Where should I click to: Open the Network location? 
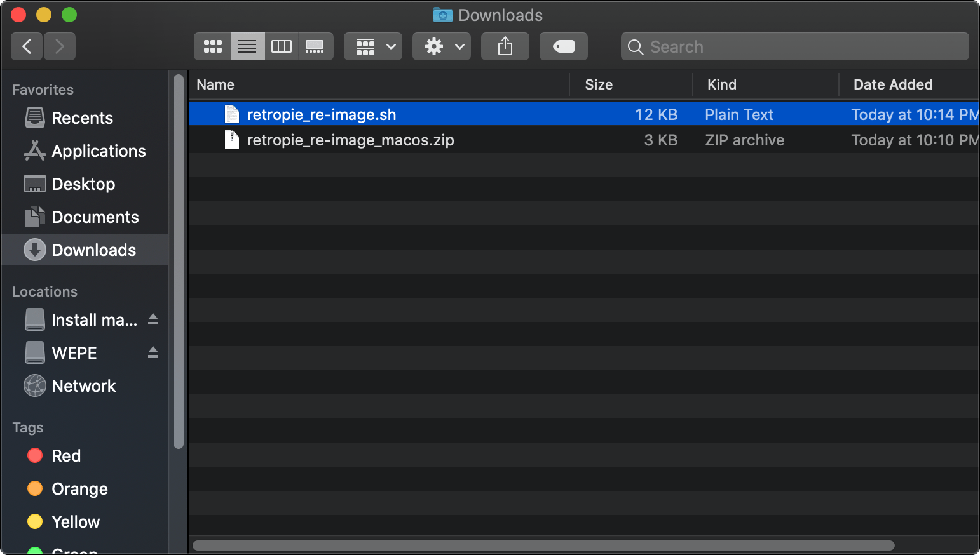tap(83, 385)
